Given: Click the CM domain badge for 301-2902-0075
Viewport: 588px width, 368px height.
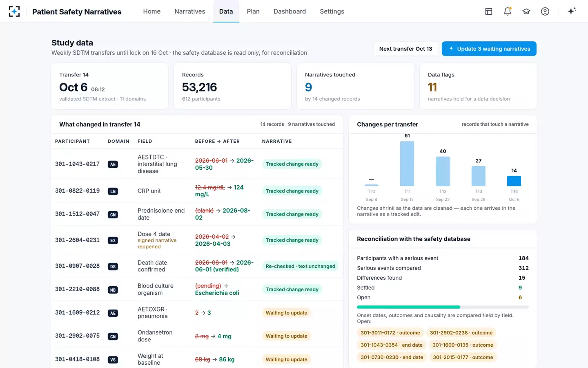Looking at the screenshot, I should point(113,336).
